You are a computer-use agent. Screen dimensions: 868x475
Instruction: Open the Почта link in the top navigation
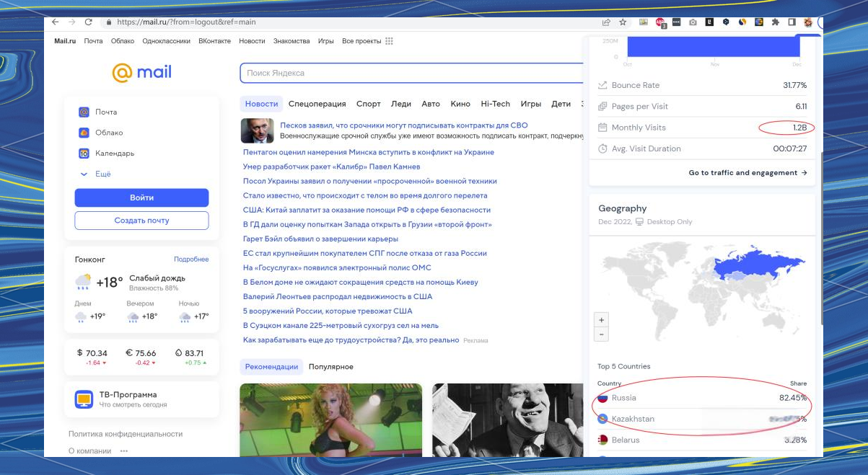coord(93,41)
